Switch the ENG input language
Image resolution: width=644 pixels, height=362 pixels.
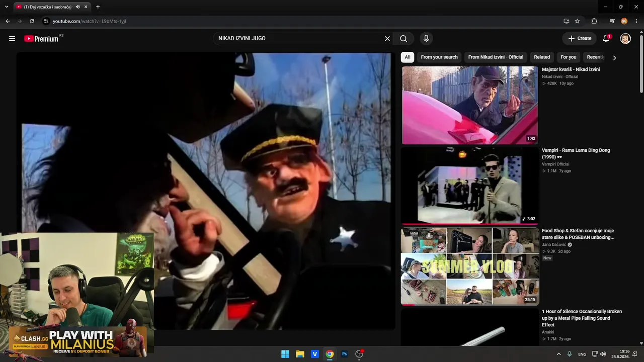(582, 354)
